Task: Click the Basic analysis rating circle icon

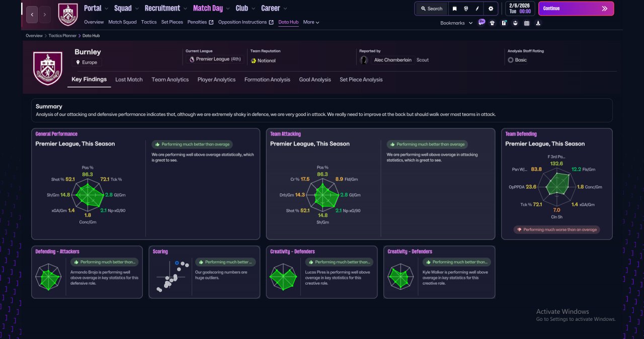Action: pos(511,60)
